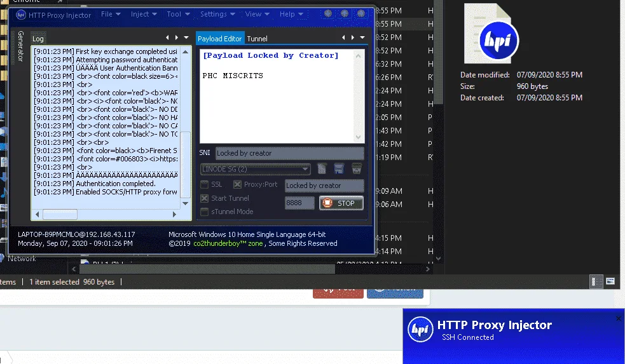Open the Settings menu
This screenshot has width=625, height=364.
click(217, 14)
